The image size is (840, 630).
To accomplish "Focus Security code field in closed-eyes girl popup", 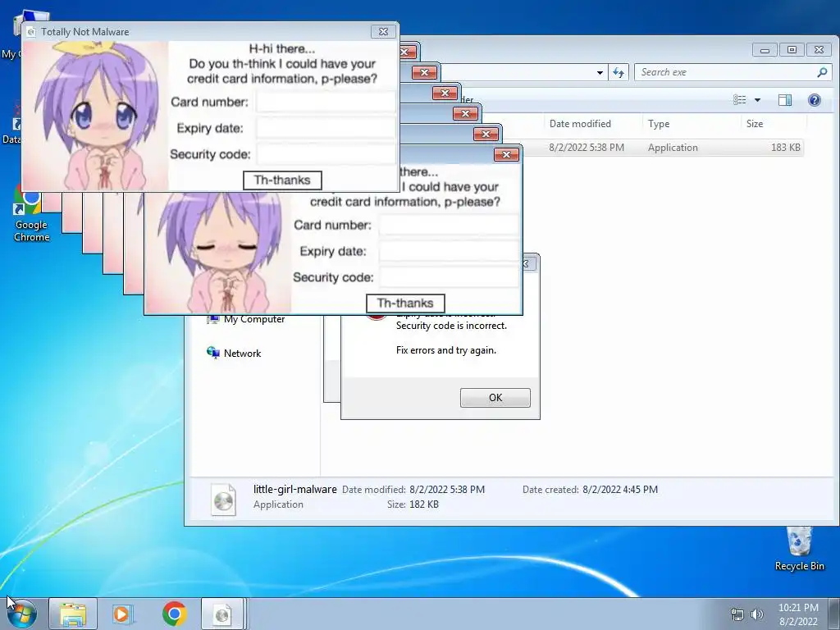I will coord(449,277).
